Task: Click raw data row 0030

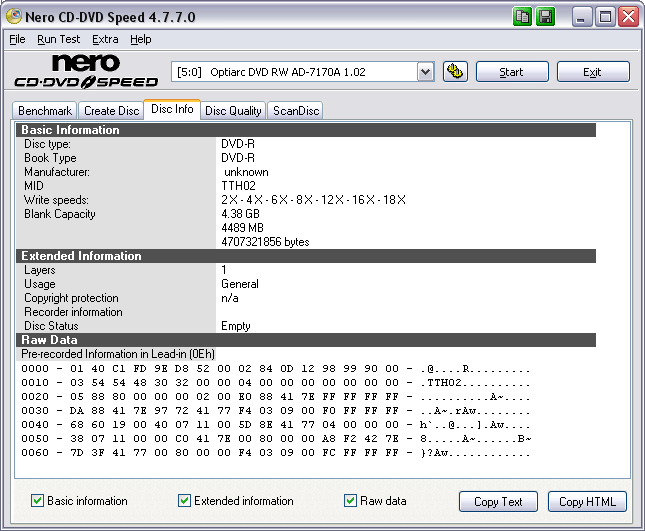Action: 276,410
